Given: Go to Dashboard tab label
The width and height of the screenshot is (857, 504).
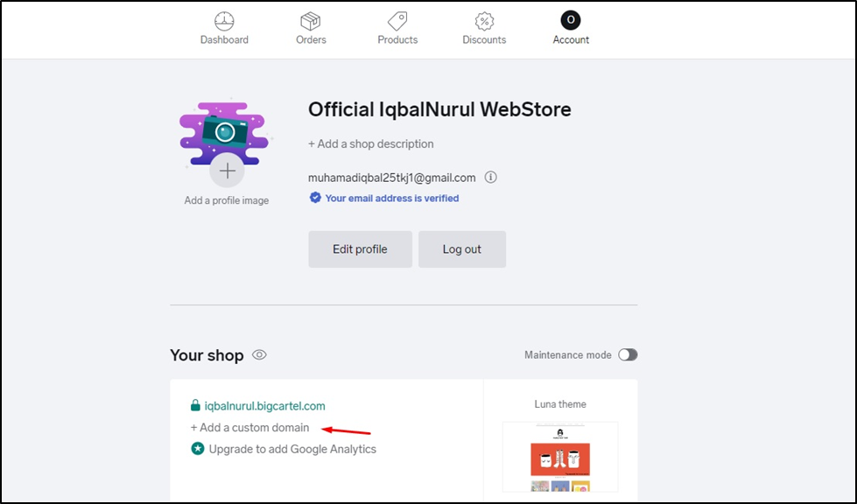Looking at the screenshot, I should click(224, 40).
